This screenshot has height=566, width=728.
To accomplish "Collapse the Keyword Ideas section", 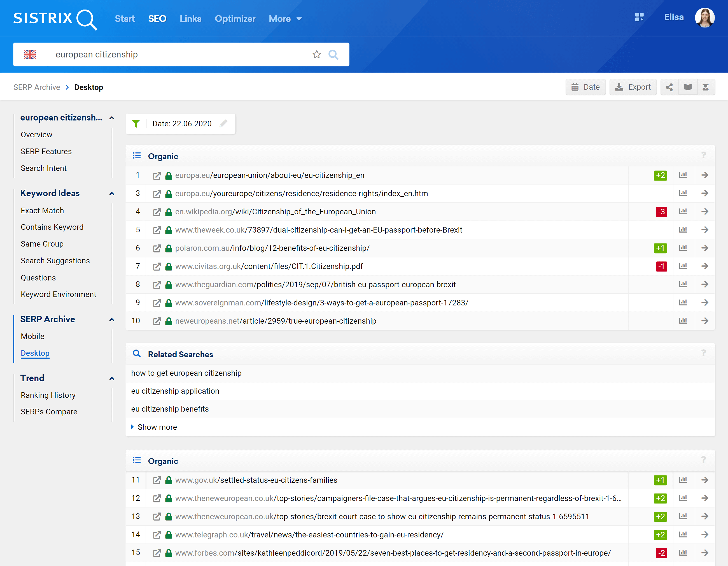I will click(x=112, y=194).
